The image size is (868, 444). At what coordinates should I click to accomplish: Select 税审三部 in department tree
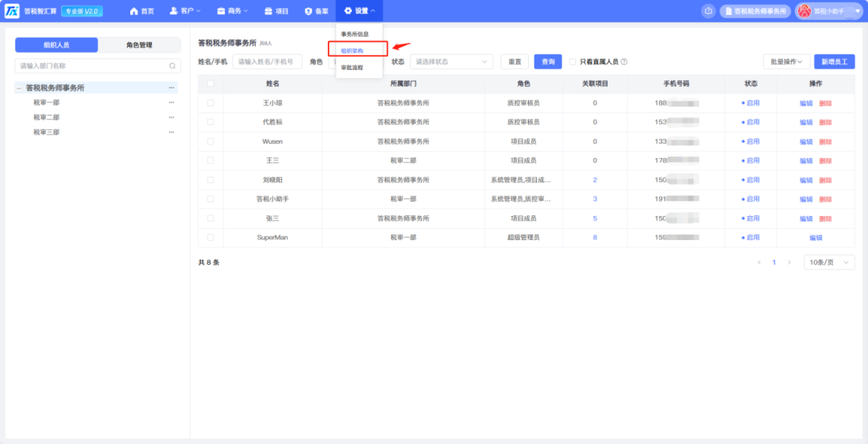click(47, 132)
